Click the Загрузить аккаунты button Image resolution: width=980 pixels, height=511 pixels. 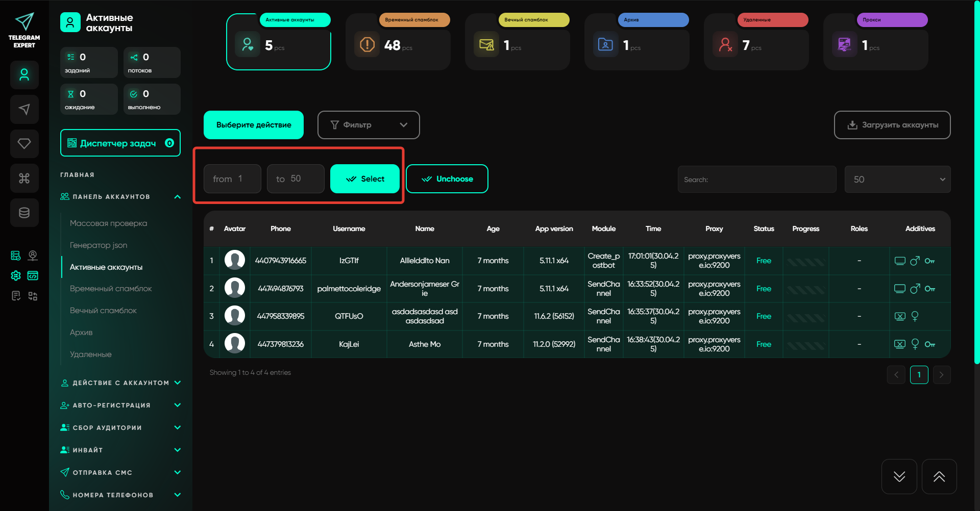pyautogui.click(x=892, y=125)
